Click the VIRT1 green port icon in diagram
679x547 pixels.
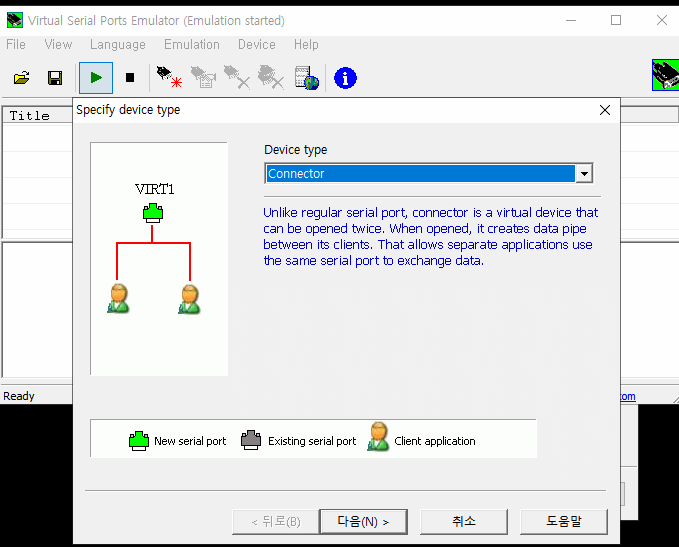(x=153, y=213)
